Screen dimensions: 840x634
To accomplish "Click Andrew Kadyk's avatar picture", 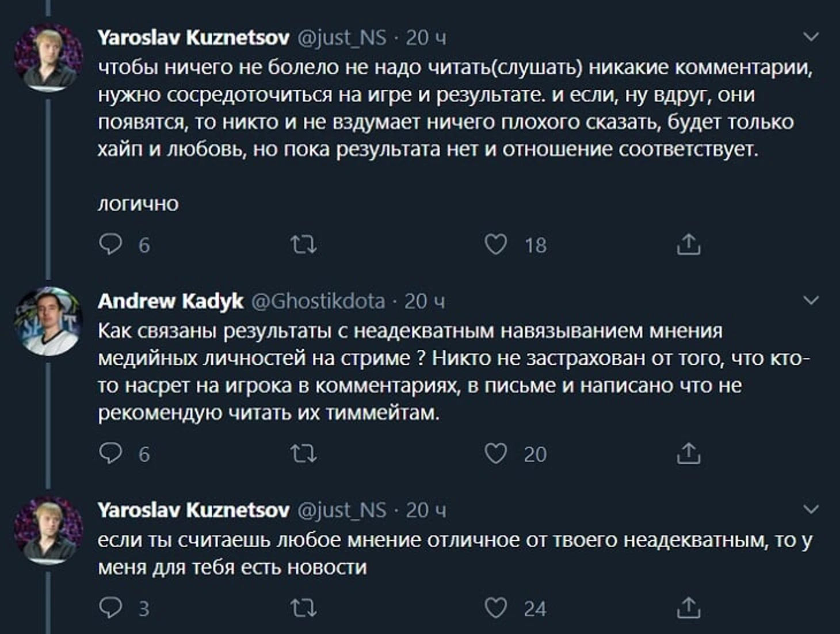I will tap(48, 321).
